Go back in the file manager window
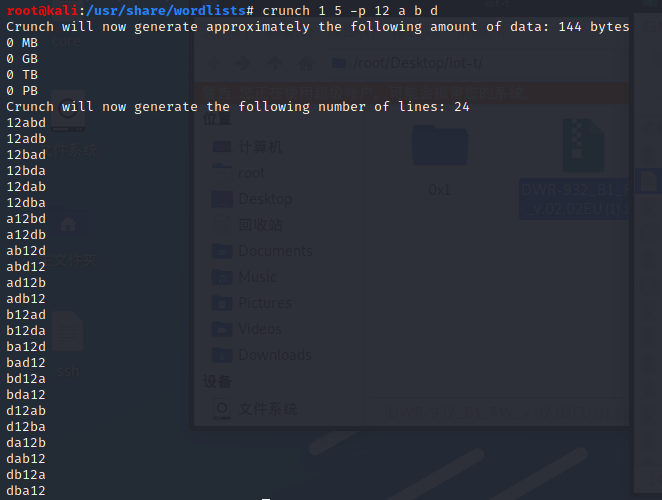 tap(213, 64)
